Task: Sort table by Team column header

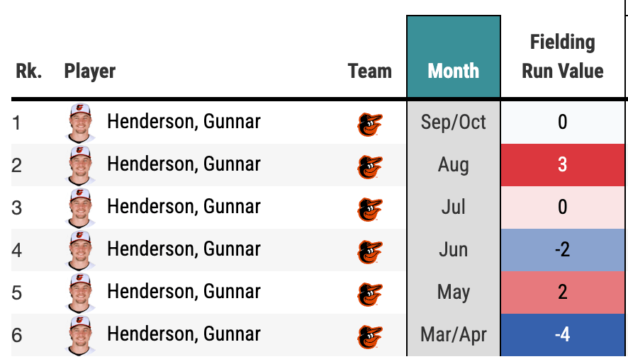Action: tap(370, 71)
